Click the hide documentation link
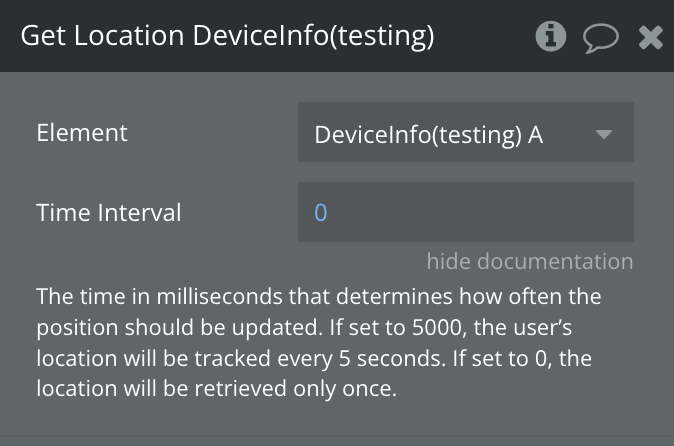Image resolution: width=674 pixels, height=446 pixels. (529, 262)
